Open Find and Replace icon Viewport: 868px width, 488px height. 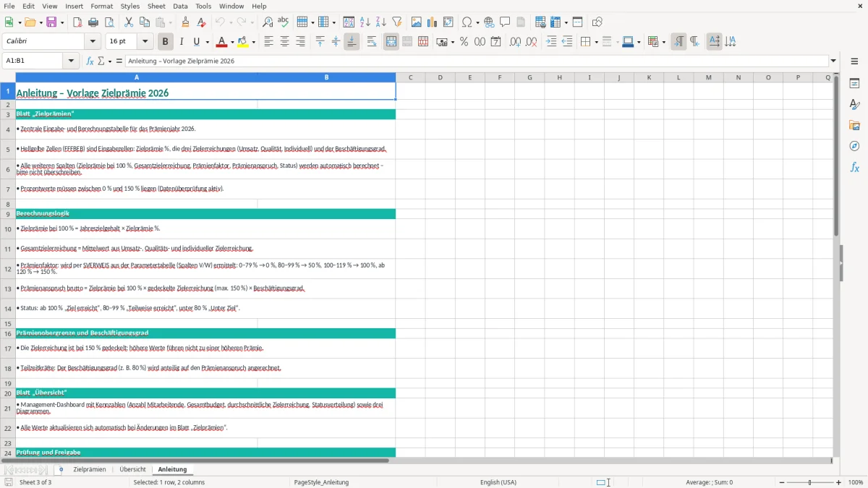coord(268,22)
